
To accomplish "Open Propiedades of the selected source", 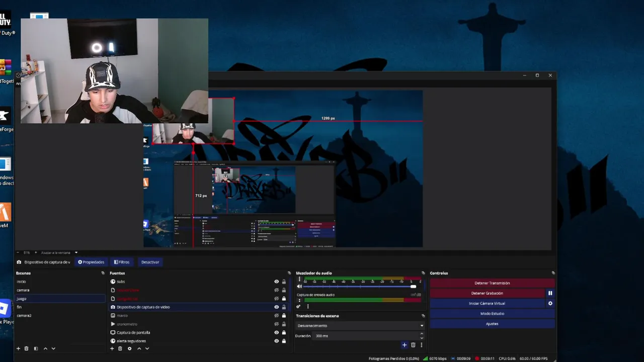I will tap(91, 262).
